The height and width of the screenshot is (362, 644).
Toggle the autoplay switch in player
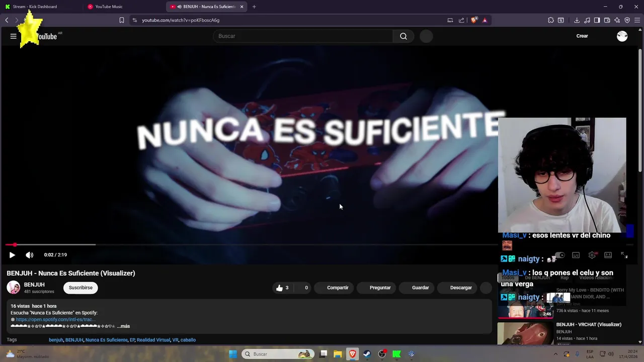559,255
